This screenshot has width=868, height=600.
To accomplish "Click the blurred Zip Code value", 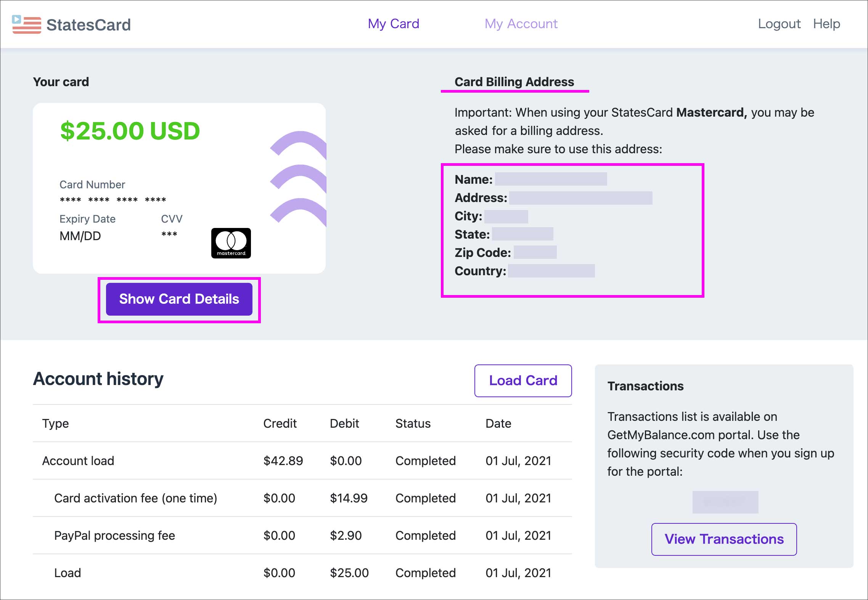I will point(535,252).
